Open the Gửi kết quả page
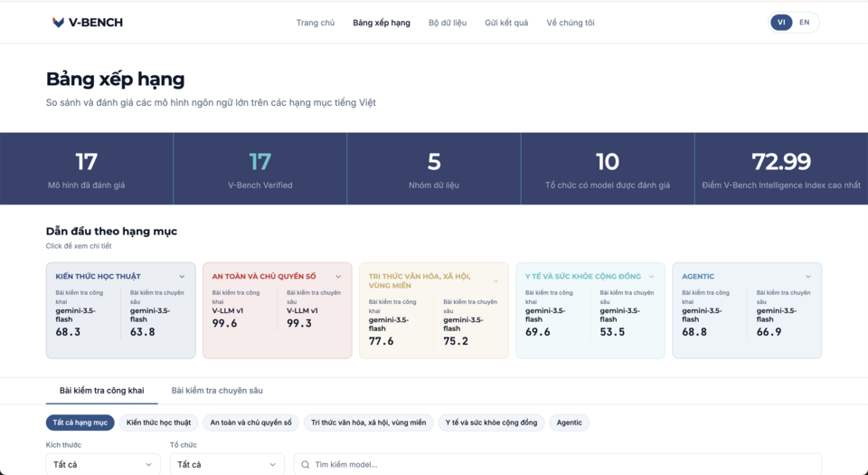The height and width of the screenshot is (475, 868). [x=506, y=23]
